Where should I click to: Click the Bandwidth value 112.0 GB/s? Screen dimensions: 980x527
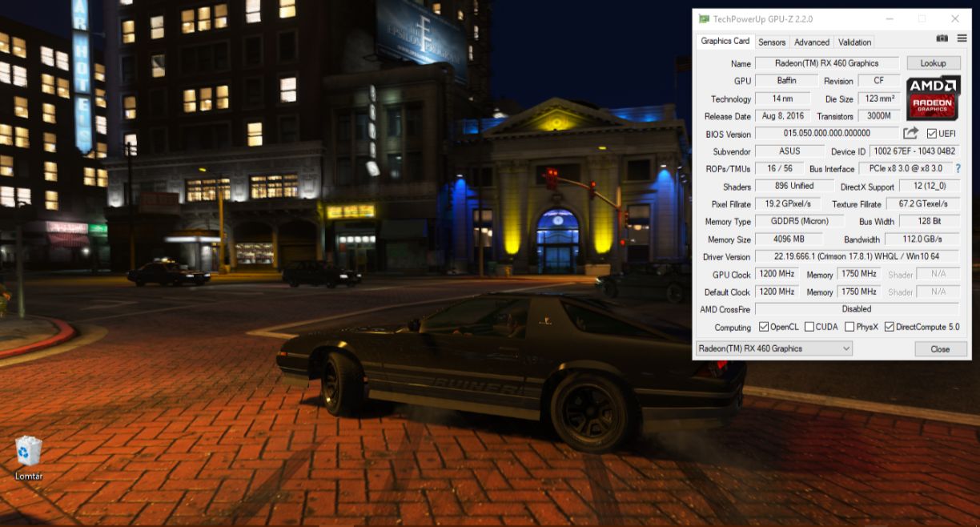pos(923,239)
